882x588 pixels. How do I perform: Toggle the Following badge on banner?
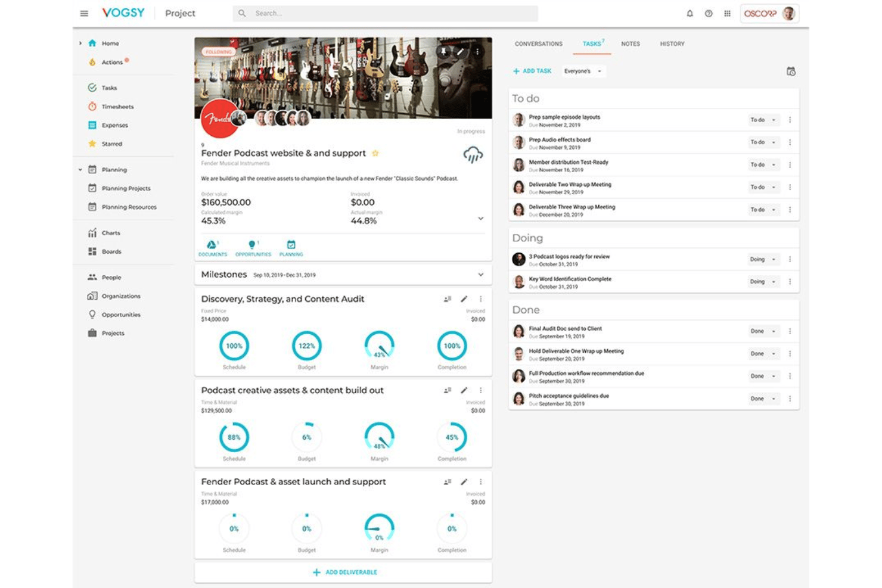[x=218, y=52]
